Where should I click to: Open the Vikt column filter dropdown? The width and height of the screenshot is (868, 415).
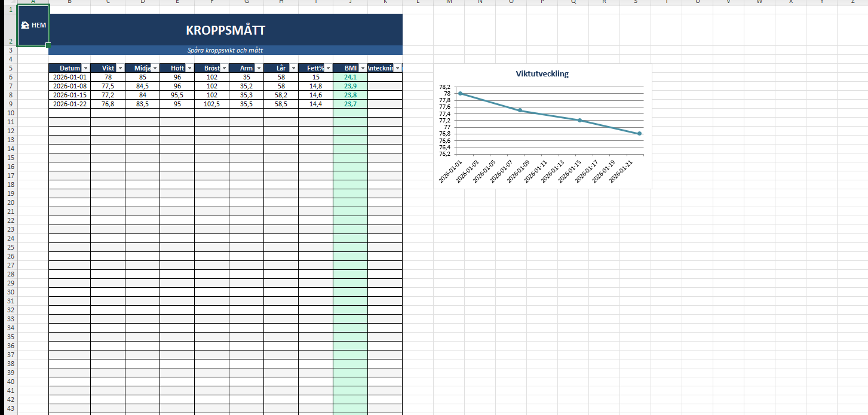click(x=120, y=68)
